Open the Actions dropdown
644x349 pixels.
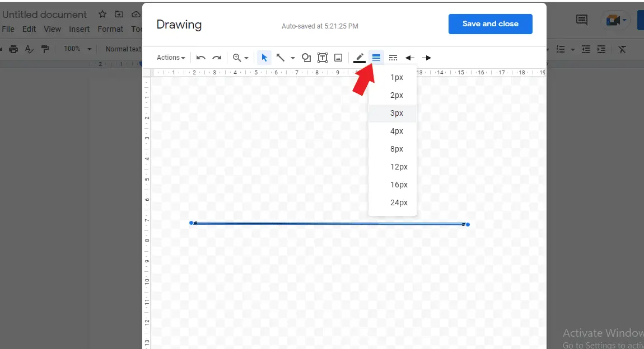coord(170,57)
